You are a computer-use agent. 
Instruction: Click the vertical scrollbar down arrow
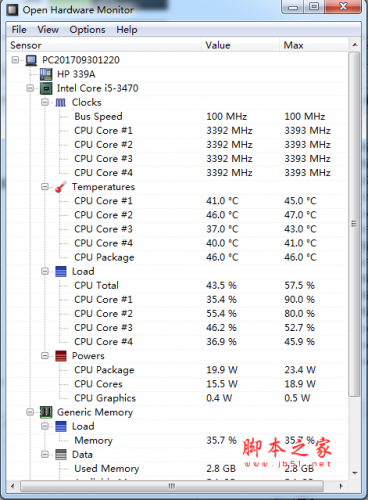click(355, 473)
